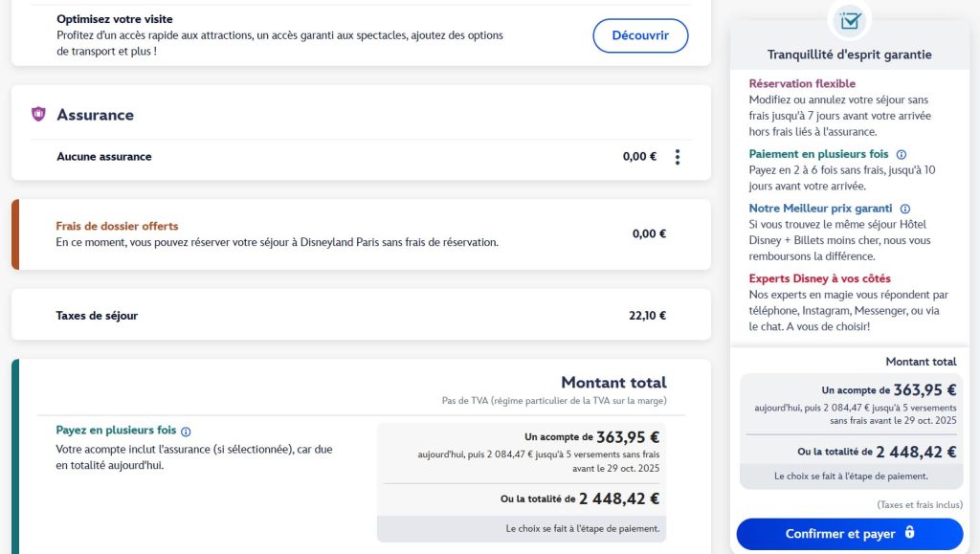The height and width of the screenshot is (554, 980).
Task: Click the Payez en plusieurs fois heading
Action: [116, 431]
